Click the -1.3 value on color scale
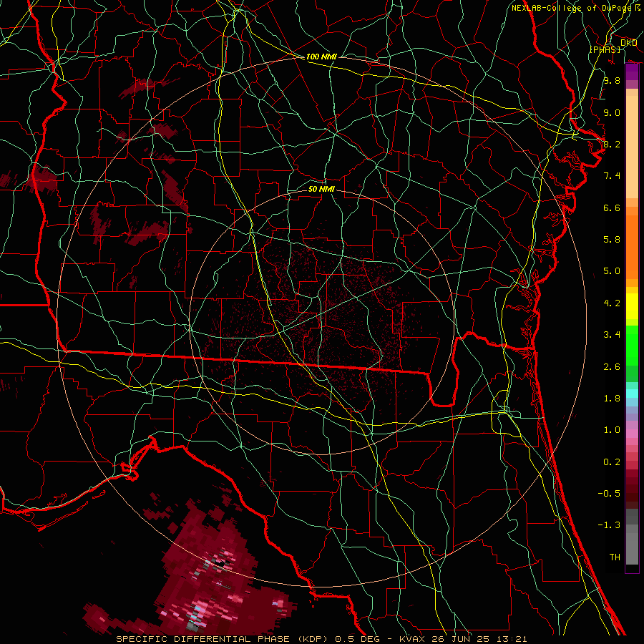The height and width of the screenshot is (644, 644). [609, 525]
